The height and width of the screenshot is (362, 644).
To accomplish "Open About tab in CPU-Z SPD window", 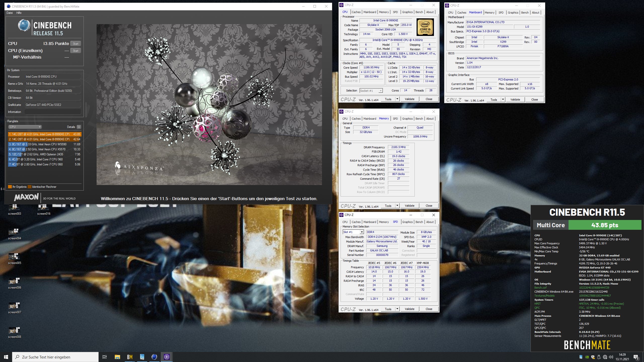I will [430, 222].
